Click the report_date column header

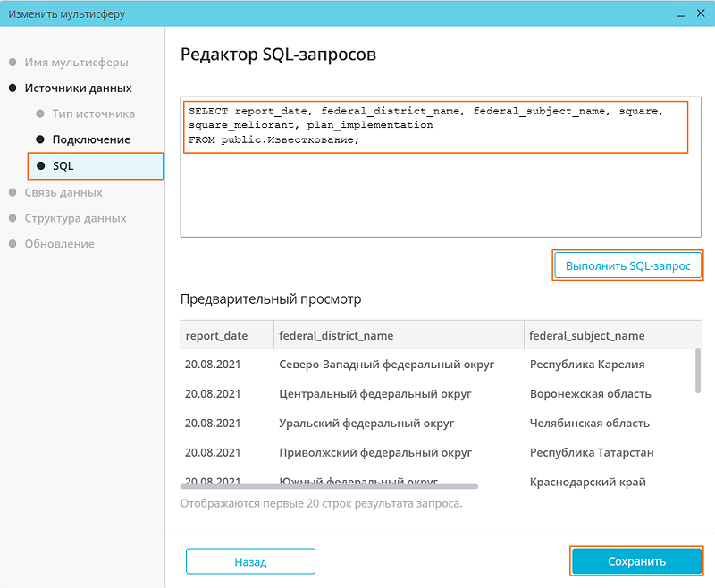(216, 336)
